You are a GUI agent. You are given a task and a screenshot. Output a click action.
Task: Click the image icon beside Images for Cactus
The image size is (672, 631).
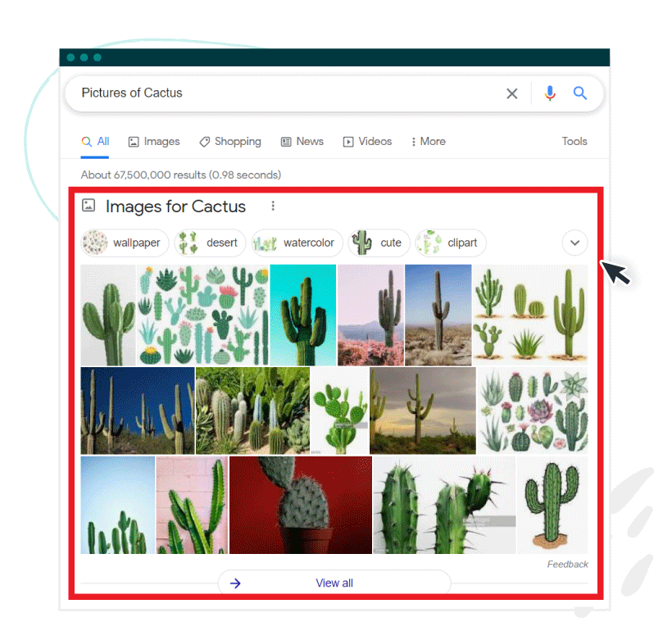point(89,206)
